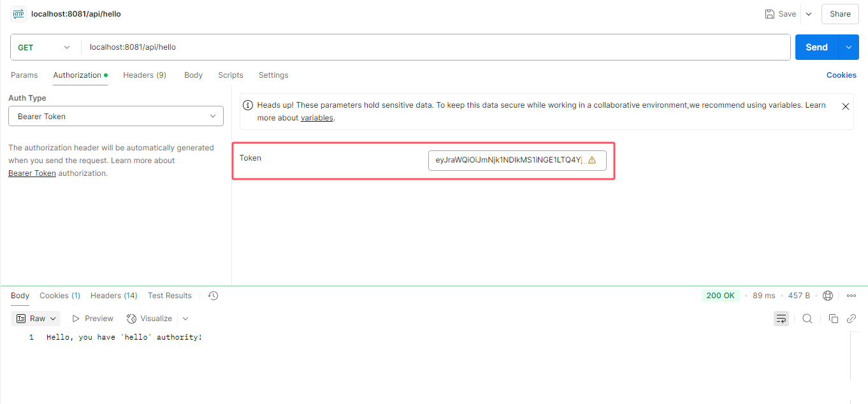The width and height of the screenshot is (868, 404).
Task: Click the info icon in the heads-up banner
Action: click(x=249, y=105)
